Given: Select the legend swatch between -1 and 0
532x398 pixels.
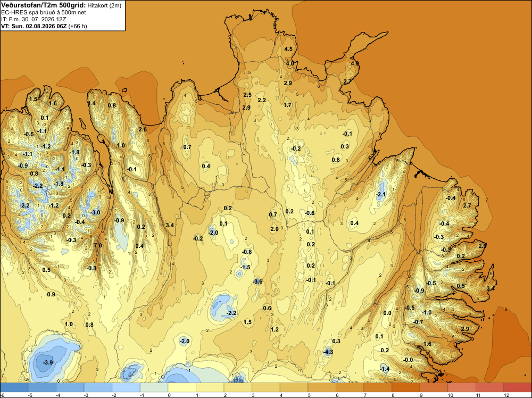Looking at the screenshot, I should [x=154, y=387].
